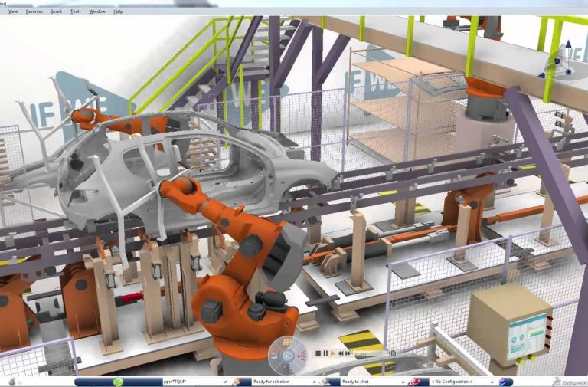588x387 pixels.
Task: Open the Window menu
Action: pyautogui.click(x=97, y=11)
